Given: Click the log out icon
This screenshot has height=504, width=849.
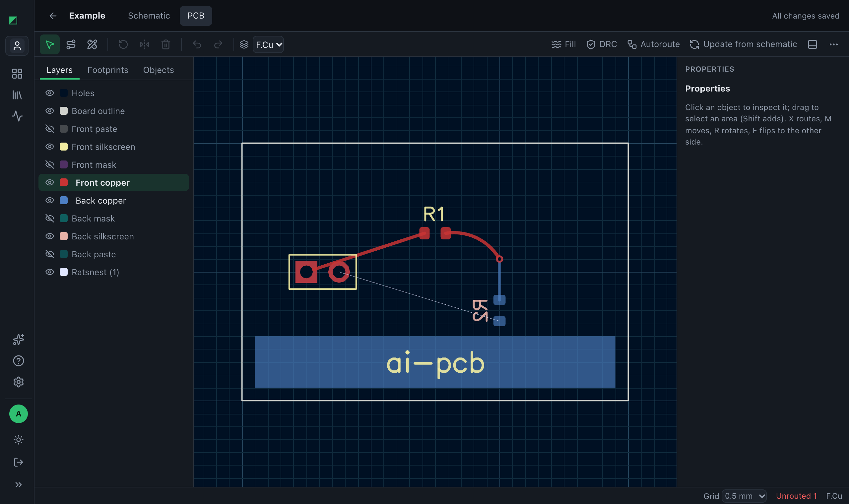Looking at the screenshot, I should (x=18, y=462).
